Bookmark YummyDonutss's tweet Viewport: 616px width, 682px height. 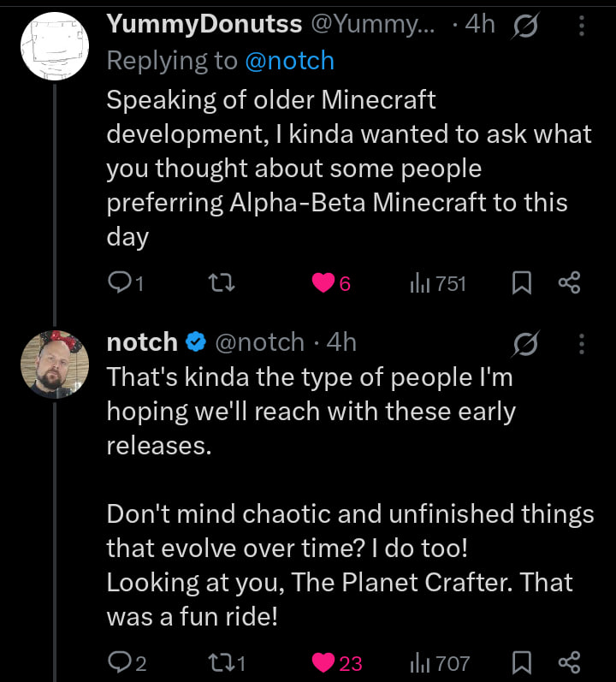click(522, 283)
